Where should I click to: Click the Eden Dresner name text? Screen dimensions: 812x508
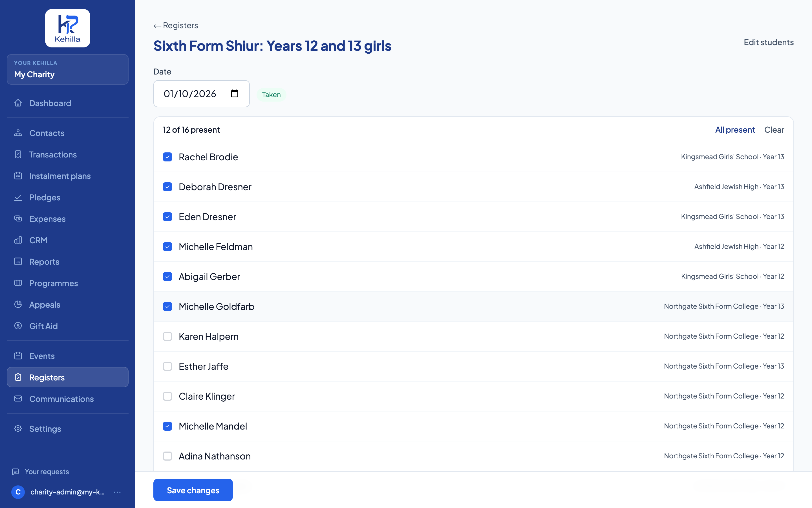207,217
